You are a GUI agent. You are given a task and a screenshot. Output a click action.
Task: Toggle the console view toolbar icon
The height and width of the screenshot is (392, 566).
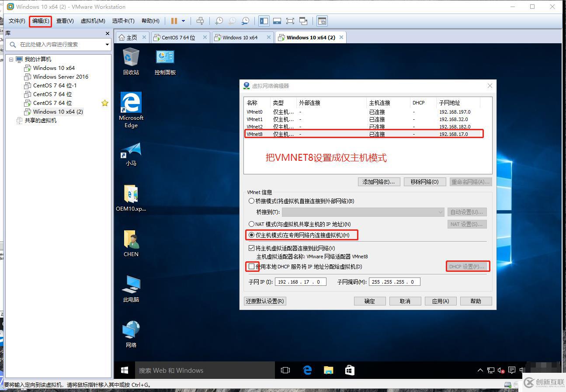[x=322, y=21]
